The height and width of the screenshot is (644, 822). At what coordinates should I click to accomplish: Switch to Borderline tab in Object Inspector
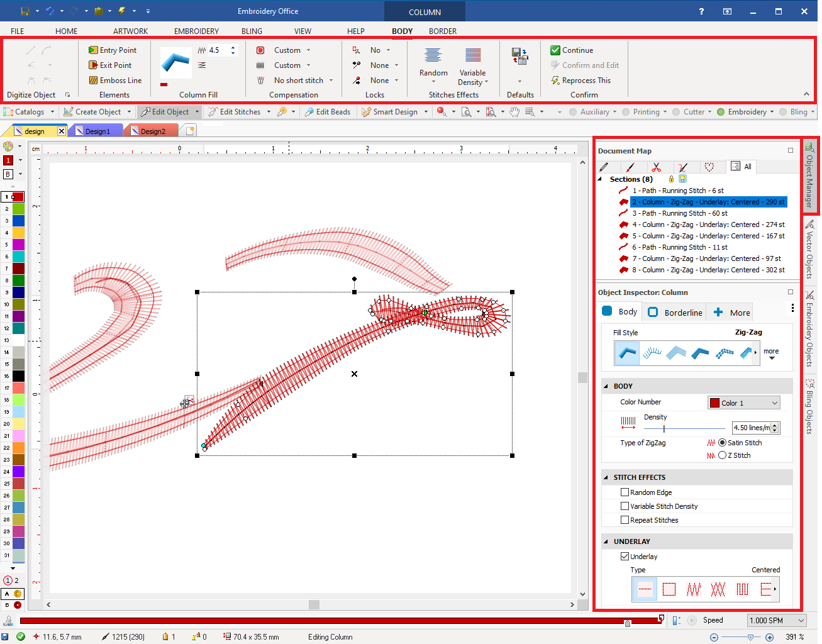[675, 313]
